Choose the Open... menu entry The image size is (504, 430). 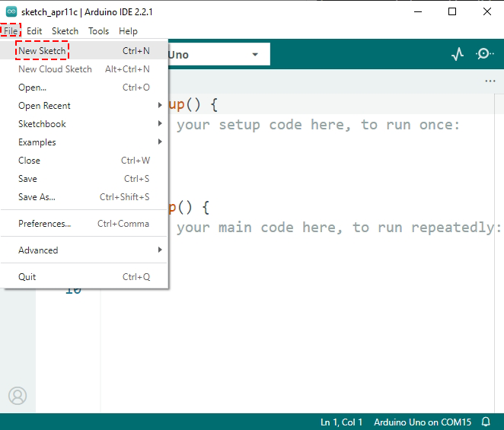[85, 87]
